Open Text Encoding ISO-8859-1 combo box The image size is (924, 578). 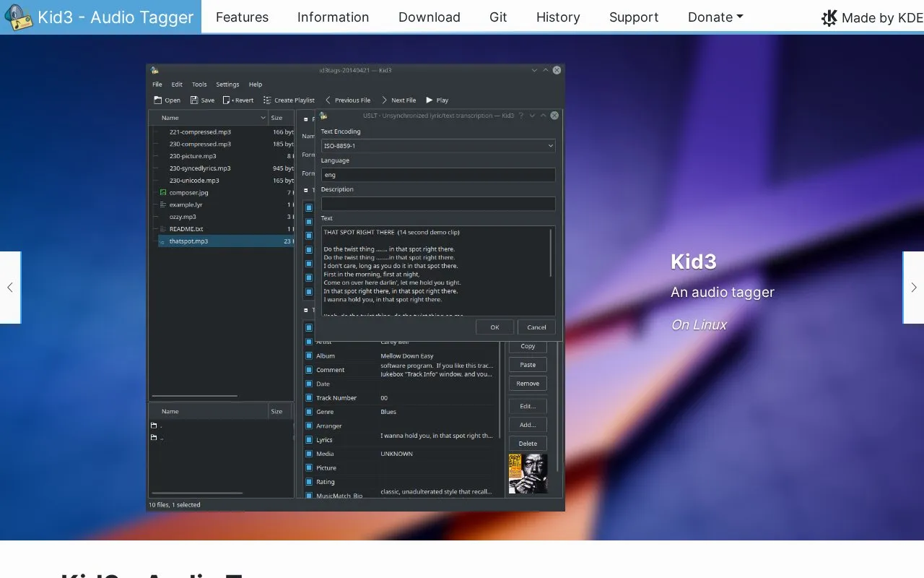pos(438,146)
